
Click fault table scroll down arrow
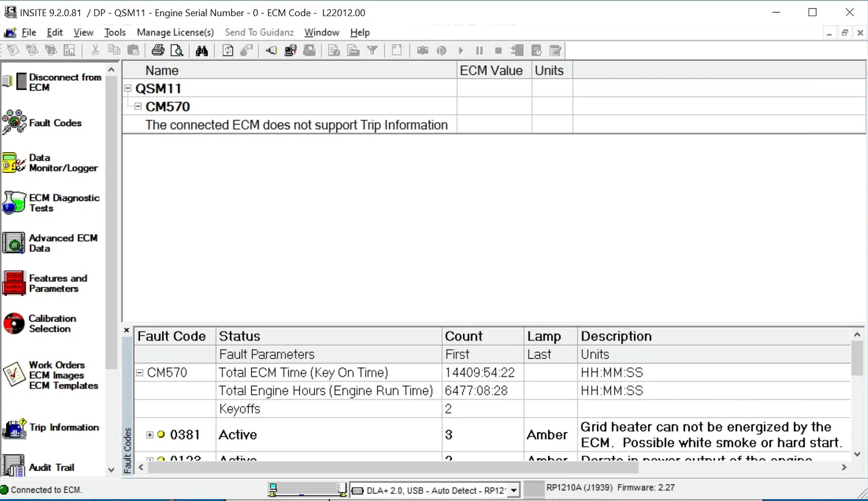coord(857,454)
